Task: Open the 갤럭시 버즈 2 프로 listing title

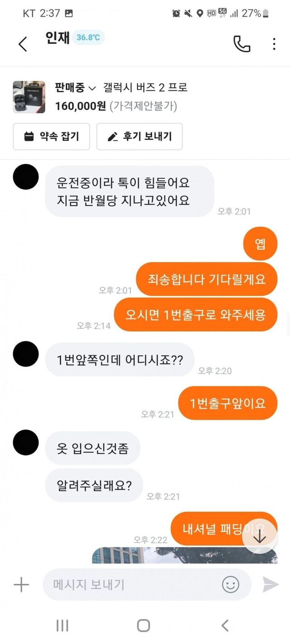Action: coord(145,87)
